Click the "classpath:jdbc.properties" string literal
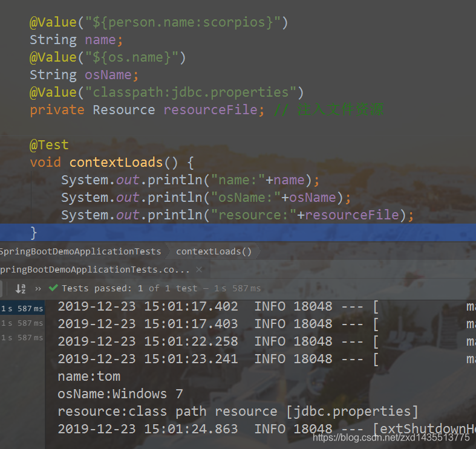Screen dimensions: 476x449 (191, 92)
